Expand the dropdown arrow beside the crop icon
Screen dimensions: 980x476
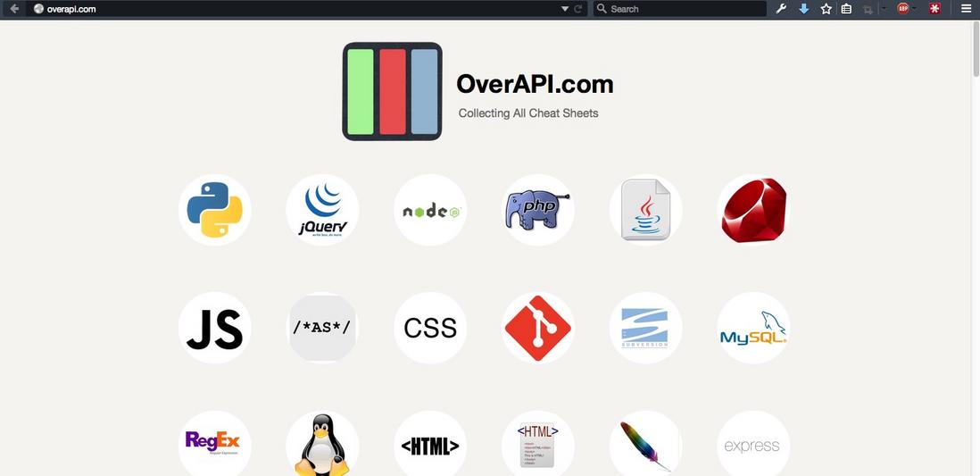pos(883,9)
